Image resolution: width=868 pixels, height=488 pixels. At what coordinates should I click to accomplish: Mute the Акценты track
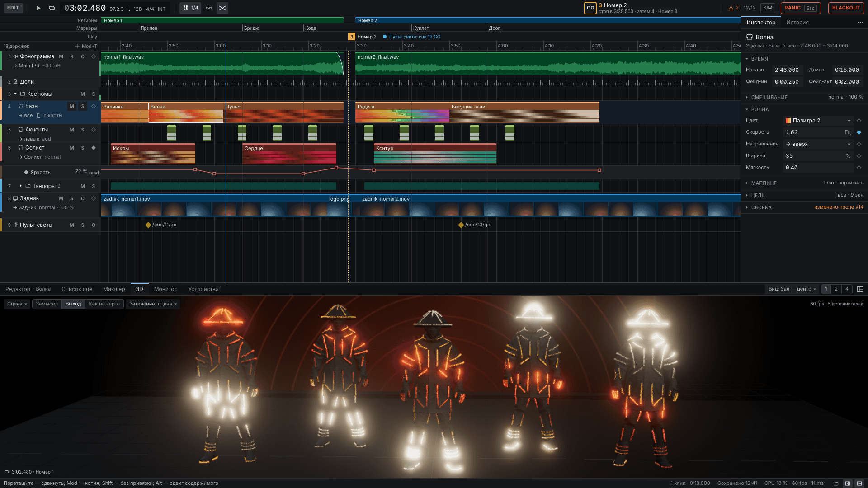(72, 130)
